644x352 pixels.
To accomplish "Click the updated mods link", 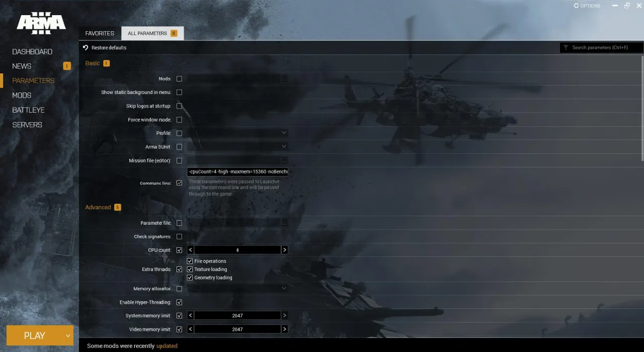I will click(167, 345).
